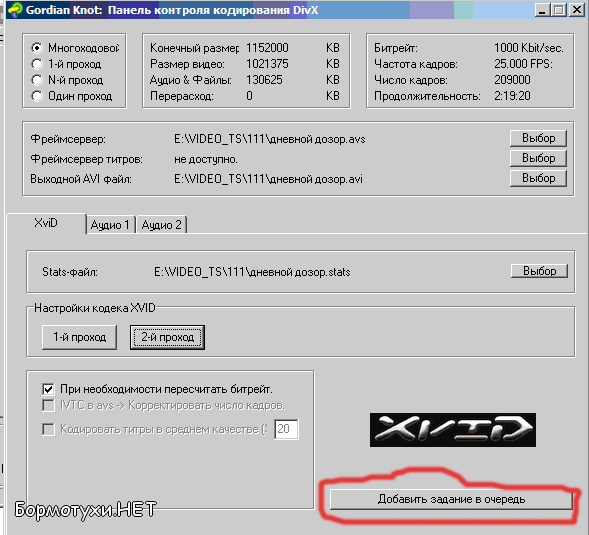Click Добавить задание в очередь button
The image size is (589, 535).
tap(451, 499)
